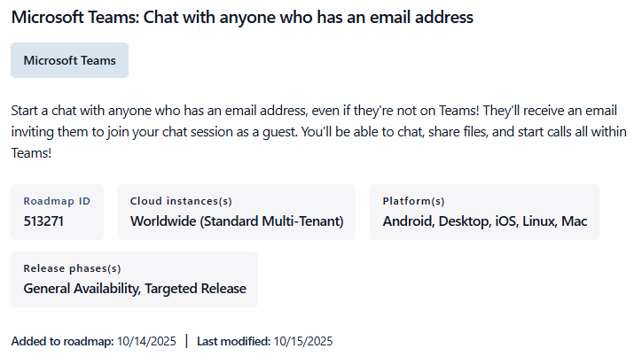This screenshot has height=364, width=634.
Task: Click Linux in the platforms list
Action: [x=540, y=221]
